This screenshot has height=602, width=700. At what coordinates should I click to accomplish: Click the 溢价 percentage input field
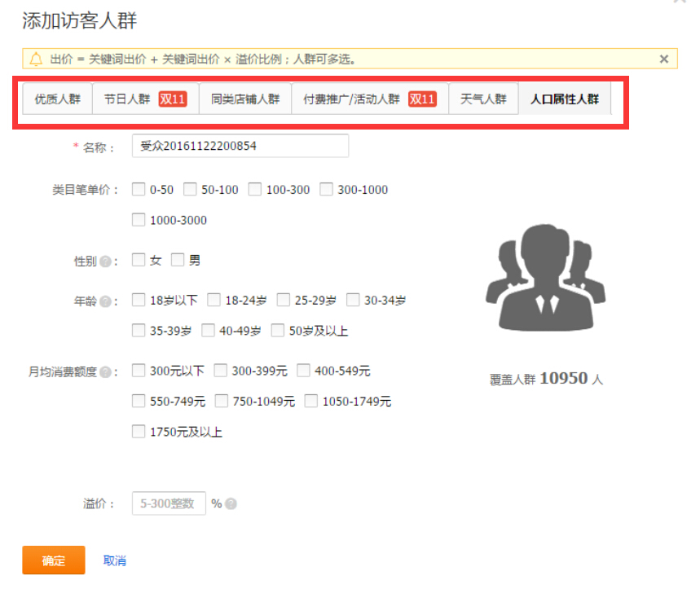(x=169, y=503)
